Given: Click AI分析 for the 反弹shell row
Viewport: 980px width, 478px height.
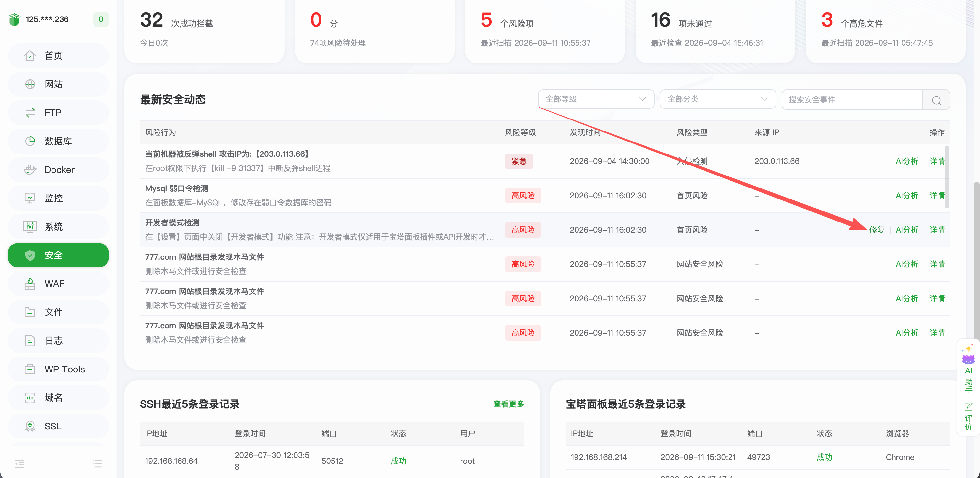Looking at the screenshot, I should click(x=906, y=161).
